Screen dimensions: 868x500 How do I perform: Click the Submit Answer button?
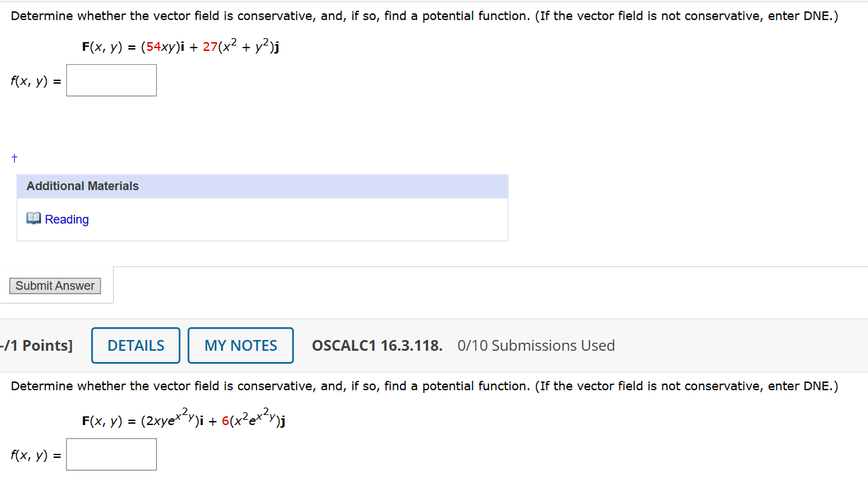(54, 285)
